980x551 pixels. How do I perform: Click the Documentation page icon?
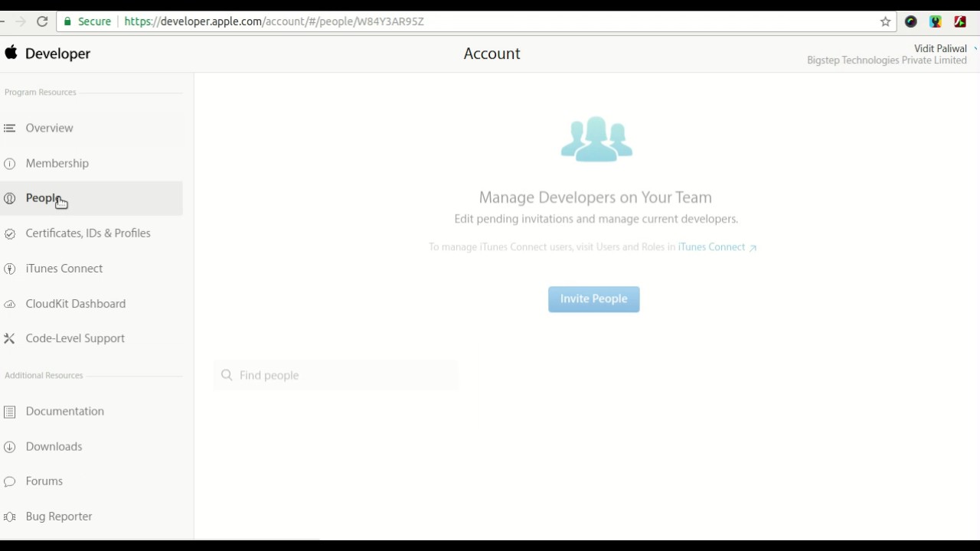click(9, 412)
